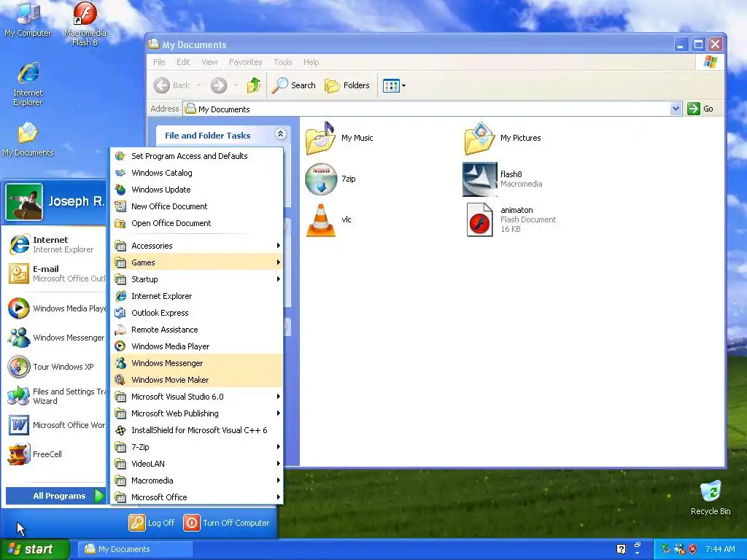Image resolution: width=747 pixels, height=560 pixels.
Task: Launch Internet Explorer from All Programs
Action: click(x=197, y=296)
